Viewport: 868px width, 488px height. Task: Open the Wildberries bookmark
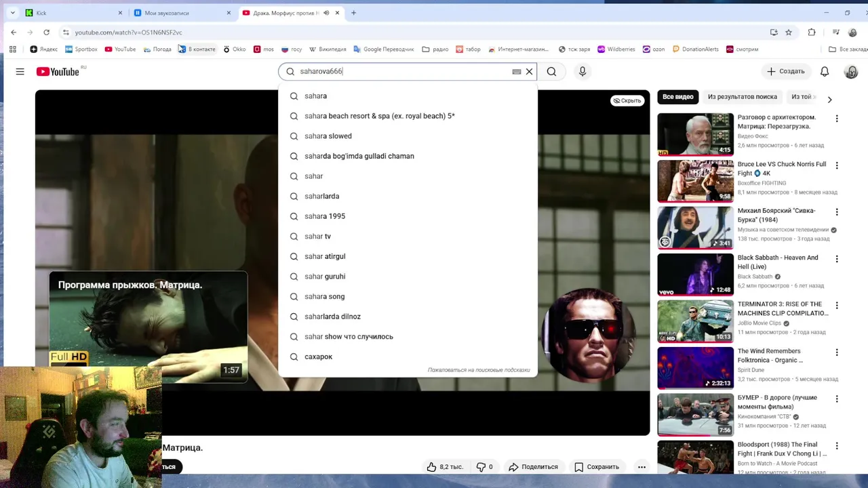[x=616, y=49]
